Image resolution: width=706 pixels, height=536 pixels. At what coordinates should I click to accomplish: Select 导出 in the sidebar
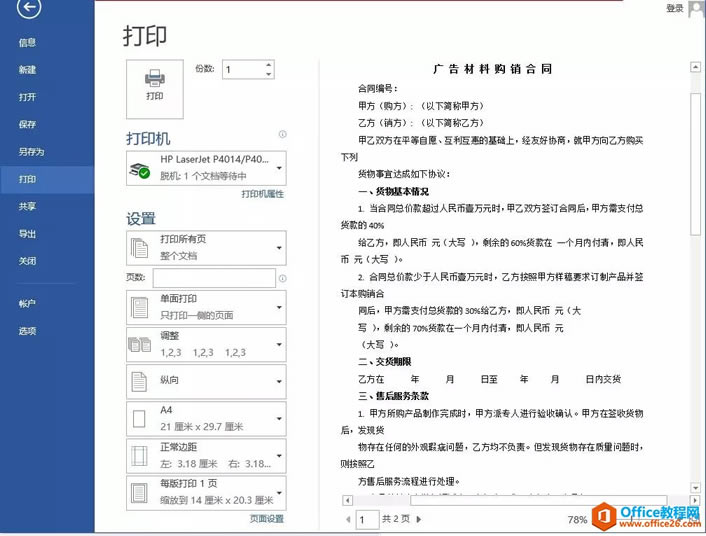tap(27, 234)
